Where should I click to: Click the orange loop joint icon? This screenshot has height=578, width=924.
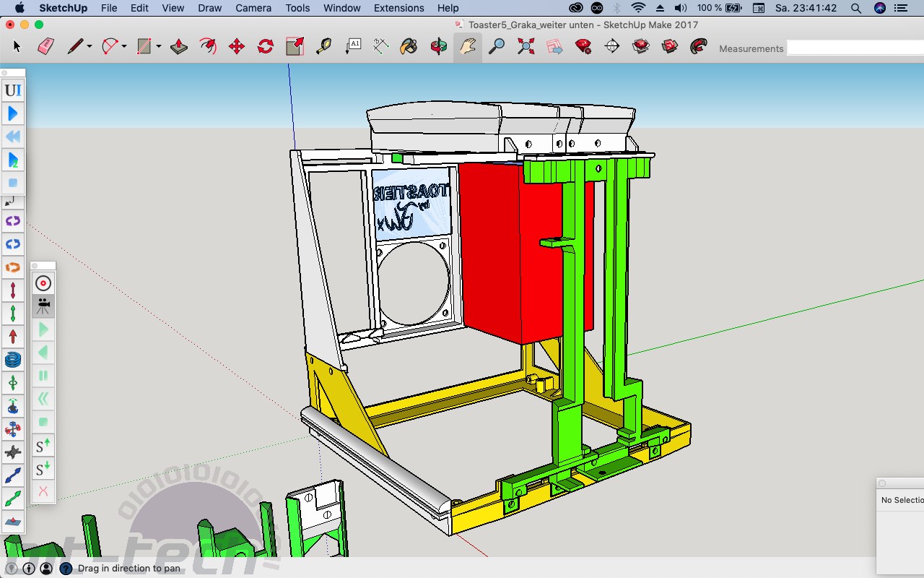tap(13, 267)
